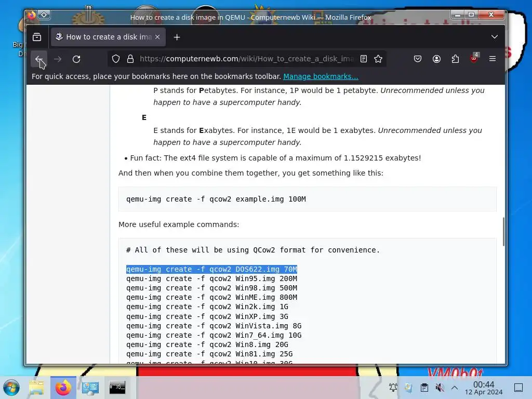
Task: Click the show desktop button
Action: point(518,388)
